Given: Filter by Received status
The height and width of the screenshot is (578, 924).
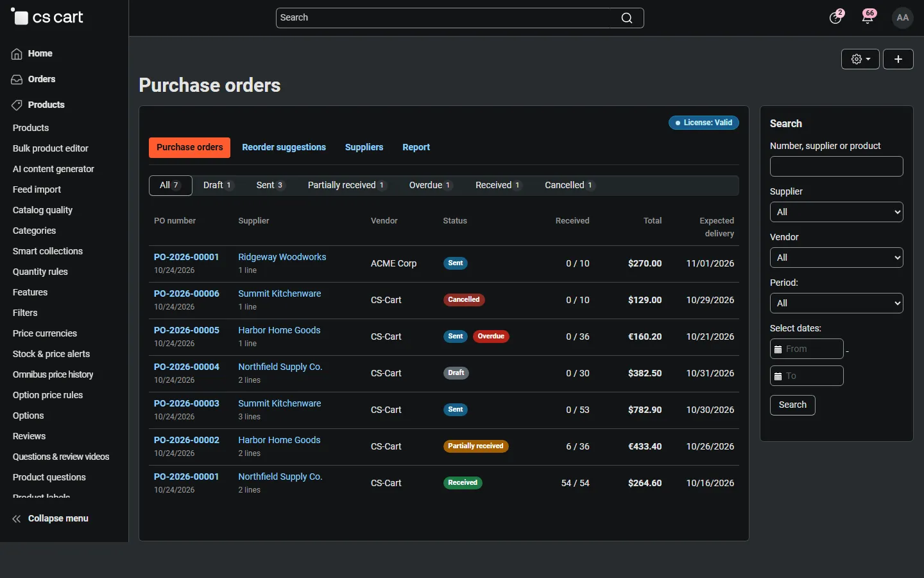Looking at the screenshot, I should pos(499,186).
